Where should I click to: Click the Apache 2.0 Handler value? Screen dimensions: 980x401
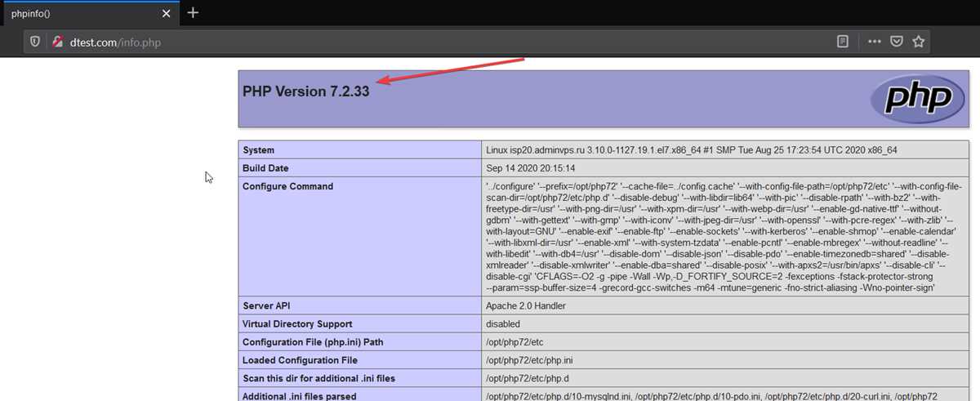tap(526, 306)
